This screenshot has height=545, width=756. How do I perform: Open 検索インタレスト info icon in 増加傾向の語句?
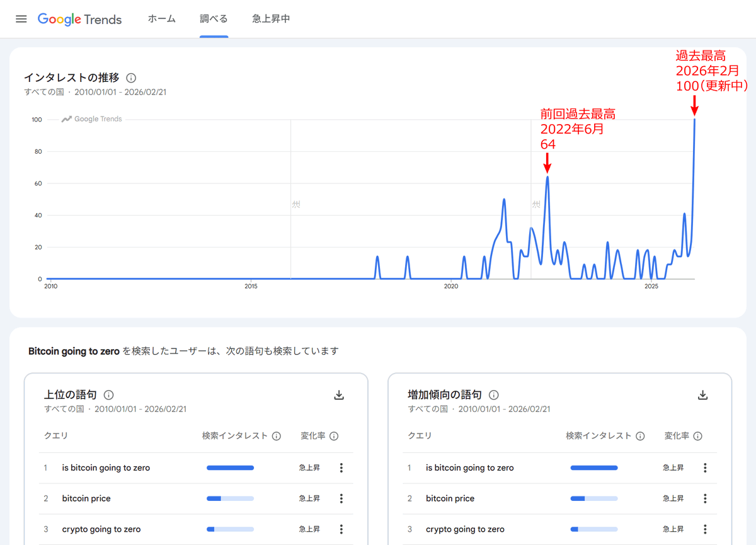point(640,436)
